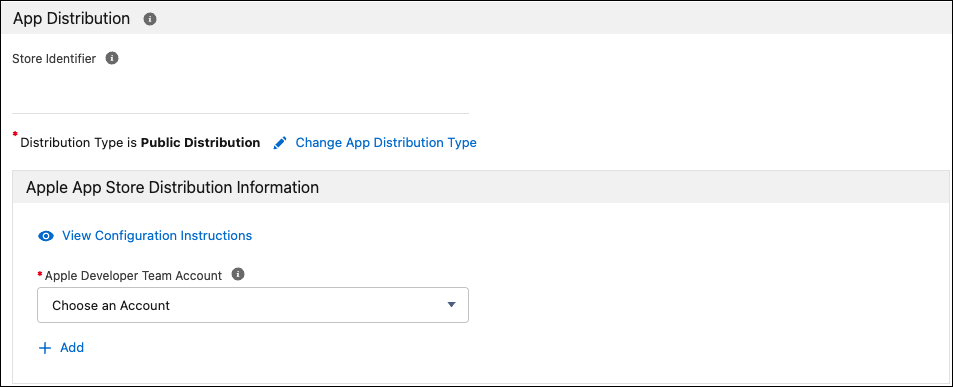Click the plus icon beside Add
The image size is (953, 387).
[x=45, y=348]
